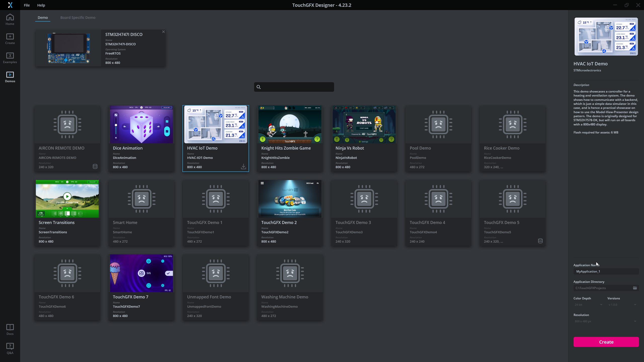Expand the Resolution dropdown
Screen dimensions: 644x362
point(606,321)
